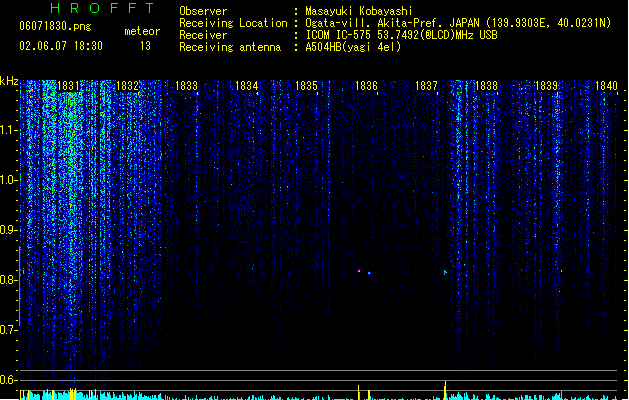Screen dimensions: 629x400
Task: Click the observer name Masayuki Kobayashi
Action: tap(359, 11)
